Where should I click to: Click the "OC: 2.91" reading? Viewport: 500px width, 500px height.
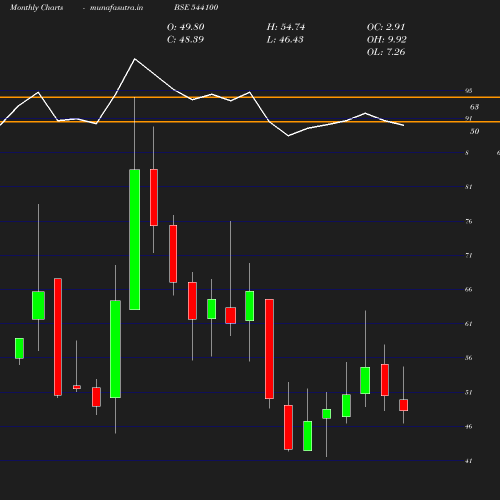click(386, 27)
